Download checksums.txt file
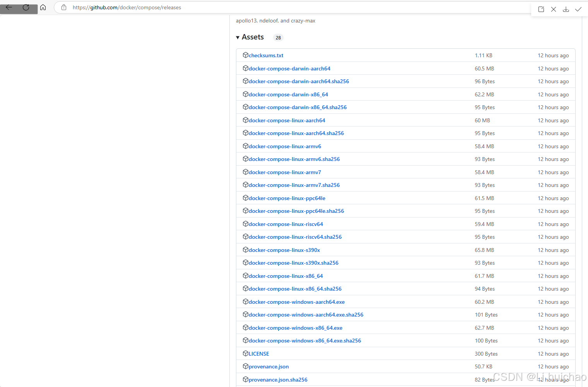Image resolution: width=588 pixels, height=387 pixels. pos(266,55)
